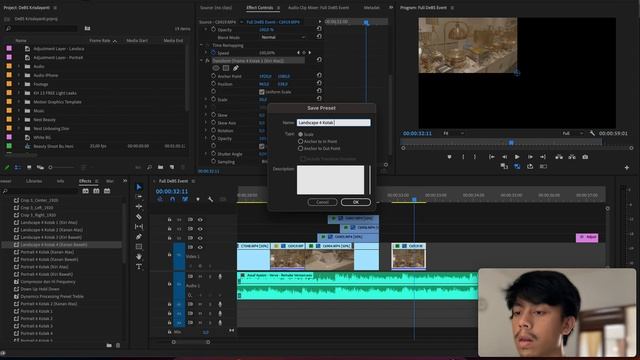
Task: Toggle linked selection in timeline
Action: coord(185,199)
